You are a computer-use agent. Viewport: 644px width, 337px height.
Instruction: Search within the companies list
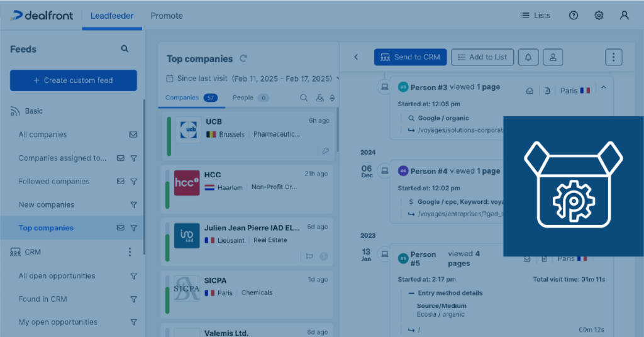(304, 97)
